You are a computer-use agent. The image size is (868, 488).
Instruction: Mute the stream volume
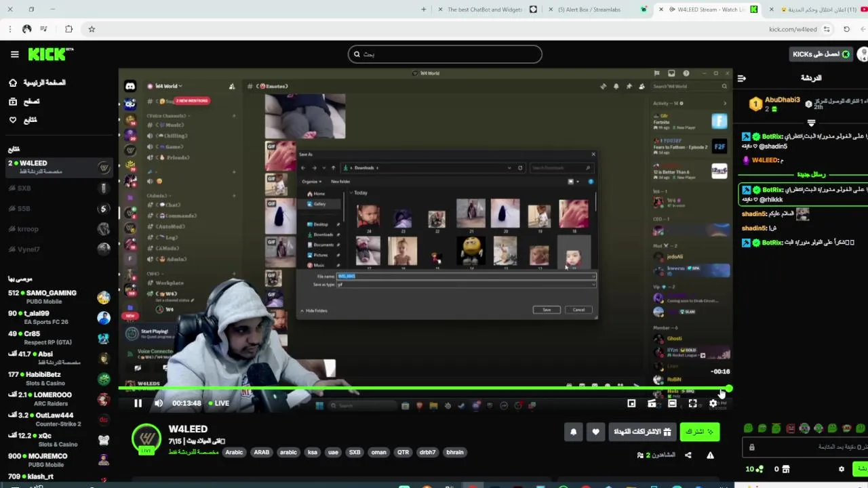point(159,403)
